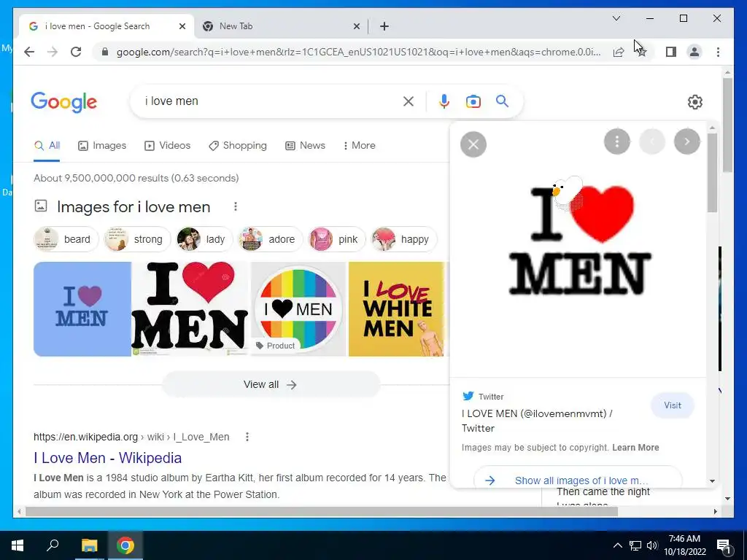
Task: Open the browser side panel
Action: point(671,52)
